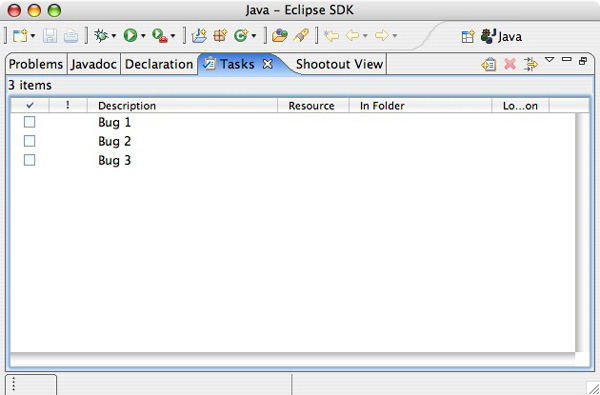Screen dimensions: 600x395
Task: Click the Run External Tools icon
Action: [x=160, y=36]
